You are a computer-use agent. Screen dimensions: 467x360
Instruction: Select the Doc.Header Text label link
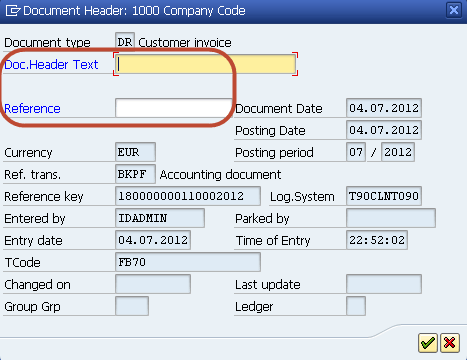coord(51,64)
